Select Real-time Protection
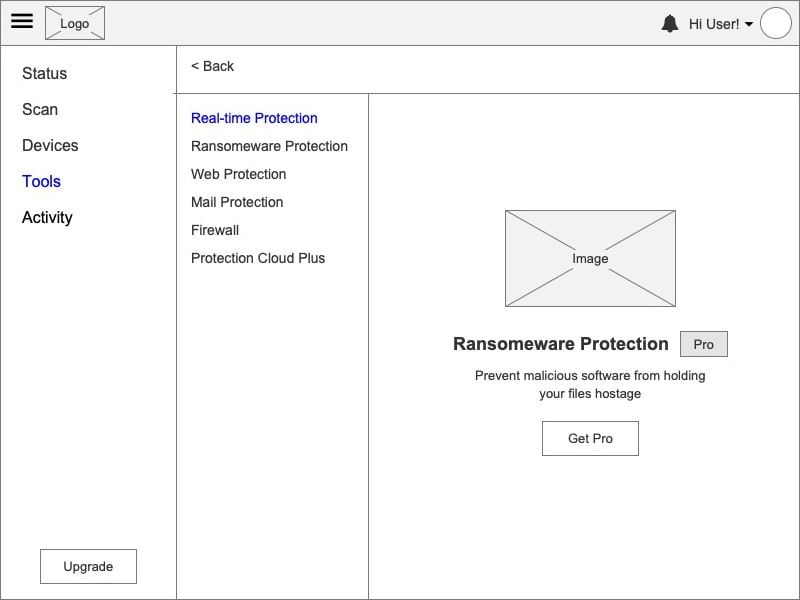800x600 pixels. (x=254, y=118)
